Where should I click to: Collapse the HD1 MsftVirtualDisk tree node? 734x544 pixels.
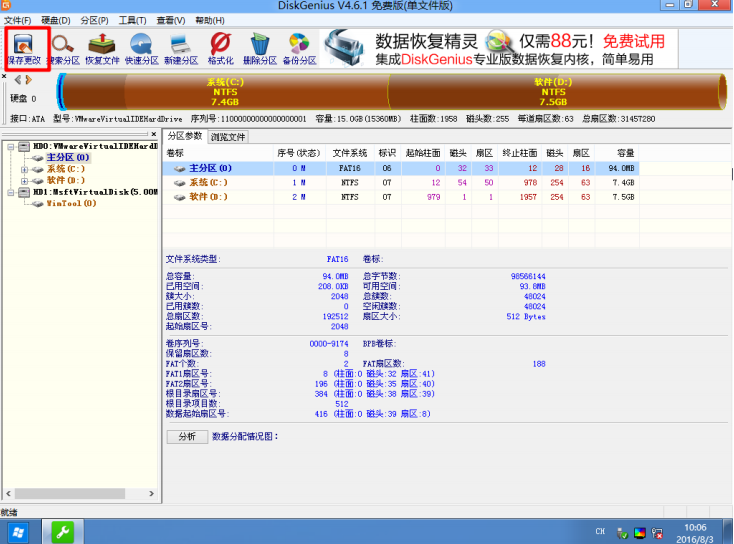(10, 192)
